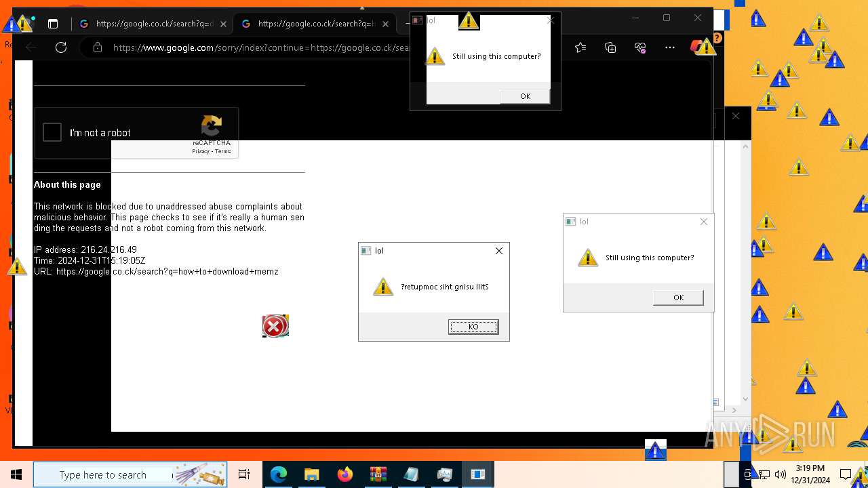Click the network tray icon
This screenshot has width=868, height=488.
coord(764,474)
